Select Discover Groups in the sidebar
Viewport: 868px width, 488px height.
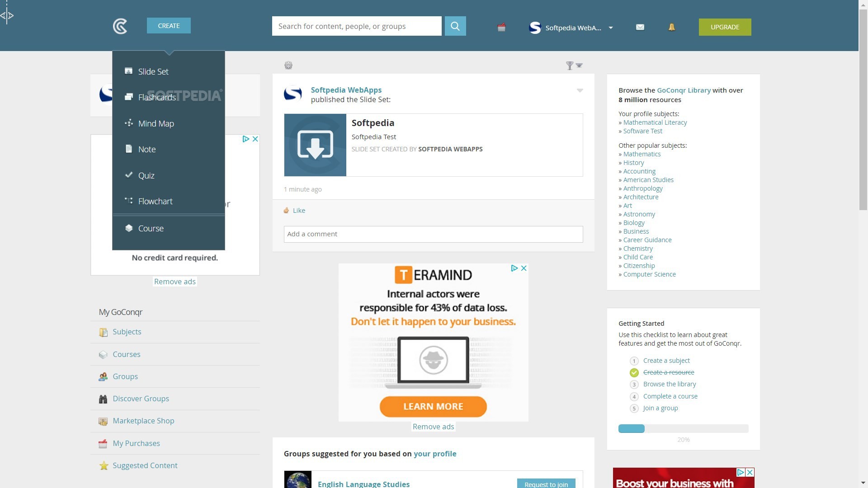pos(141,399)
